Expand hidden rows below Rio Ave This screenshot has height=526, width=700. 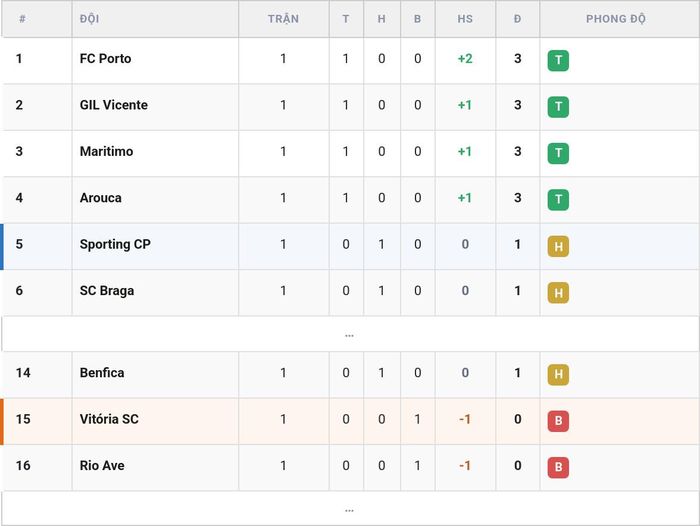click(350, 509)
